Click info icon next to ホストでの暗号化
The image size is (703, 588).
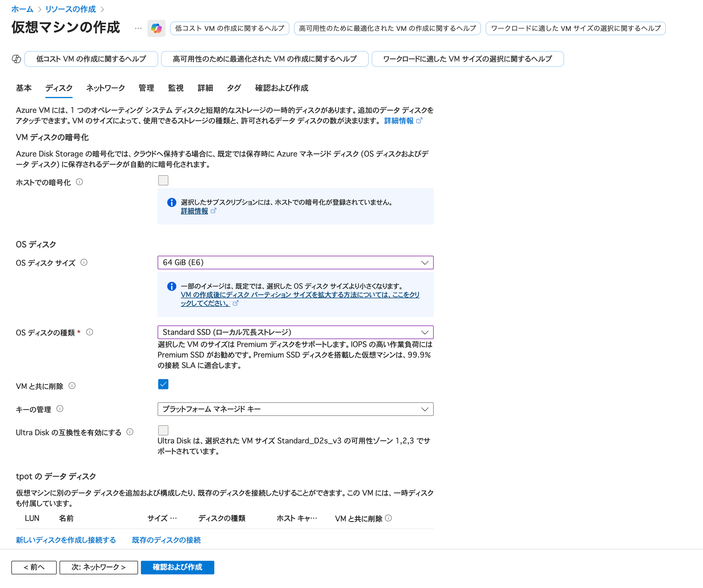click(x=79, y=182)
